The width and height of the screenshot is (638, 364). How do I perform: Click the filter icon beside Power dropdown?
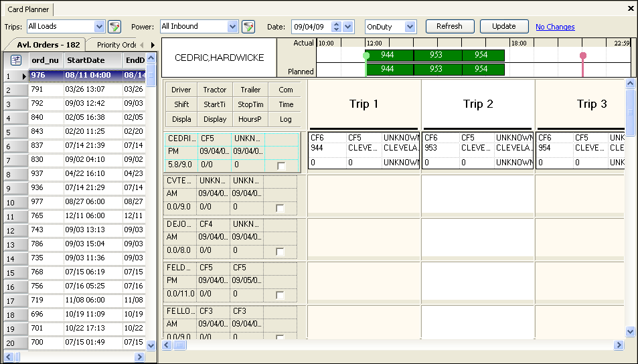[248, 27]
